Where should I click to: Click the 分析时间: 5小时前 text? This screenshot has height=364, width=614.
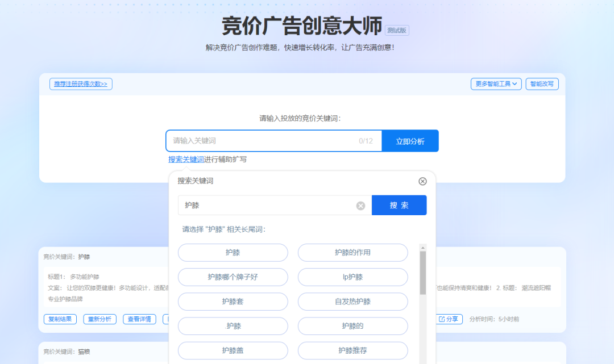pyautogui.click(x=494, y=319)
